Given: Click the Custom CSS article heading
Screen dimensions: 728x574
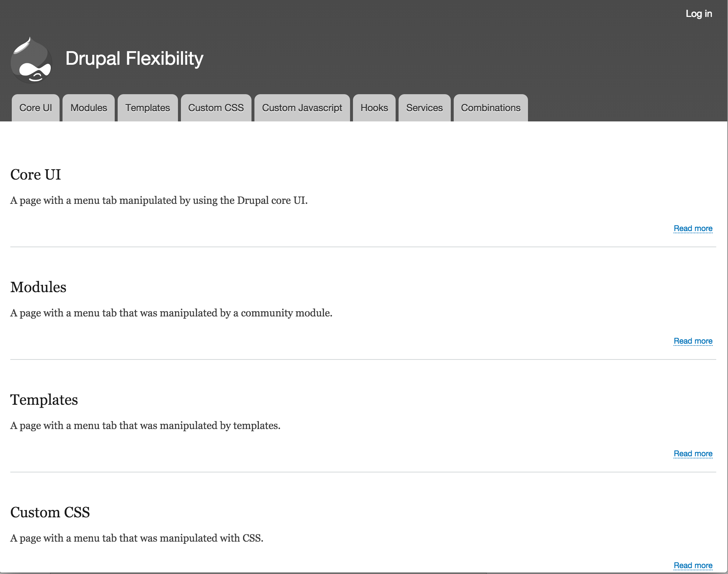Looking at the screenshot, I should pos(50,512).
